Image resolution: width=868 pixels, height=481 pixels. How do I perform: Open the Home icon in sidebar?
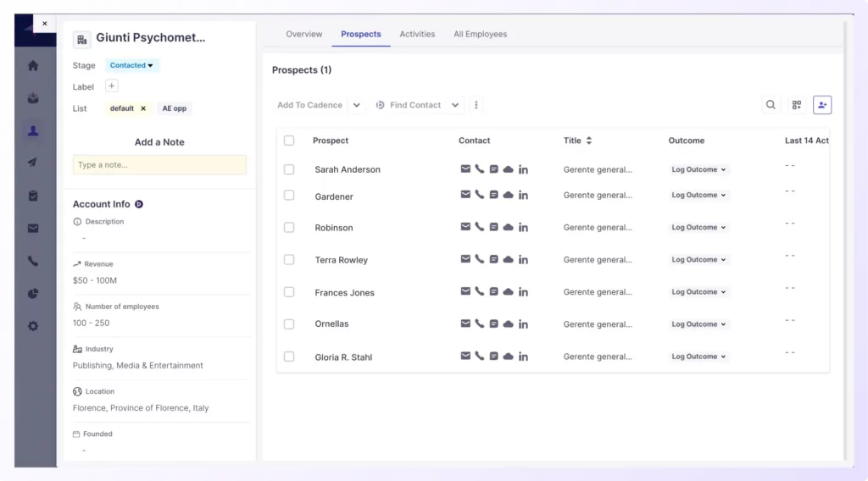pos(33,66)
